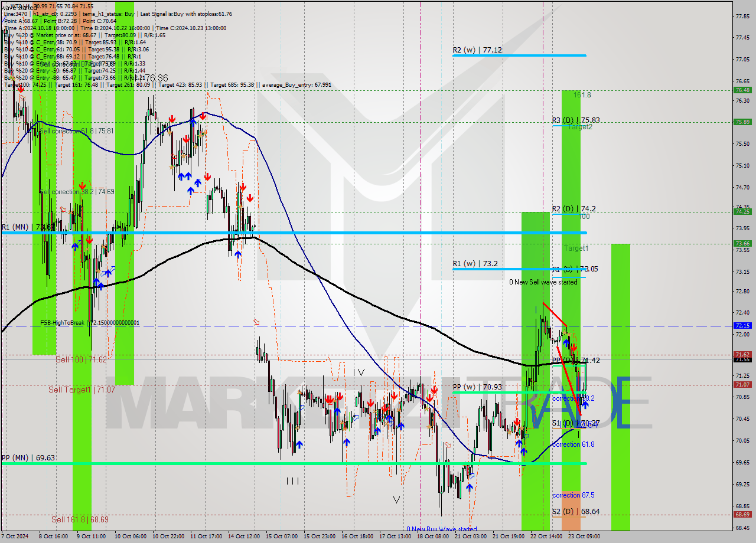The height and width of the screenshot is (543, 756).
Task: Select the Sell 100 | 71.62 label
Action: tap(82, 359)
